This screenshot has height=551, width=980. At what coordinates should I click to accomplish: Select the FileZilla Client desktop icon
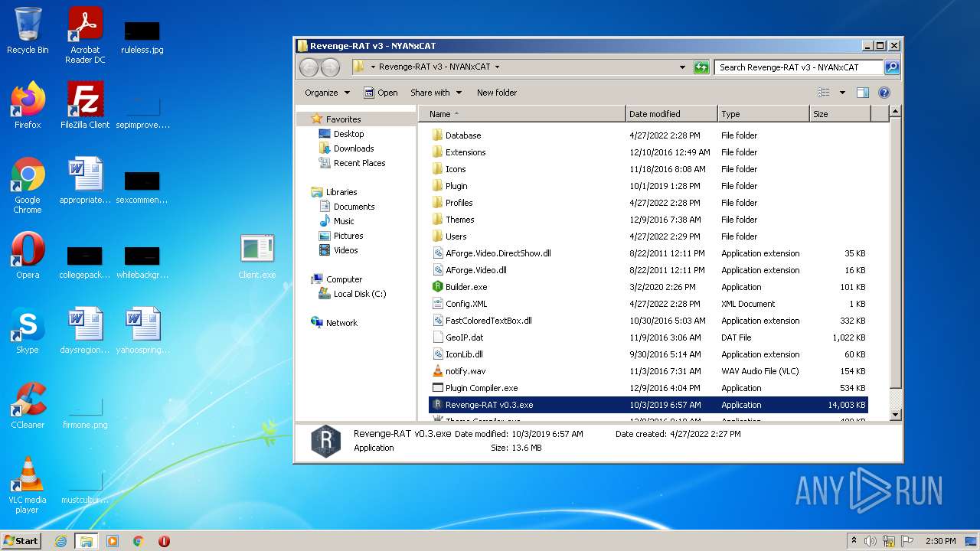click(x=85, y=103)
